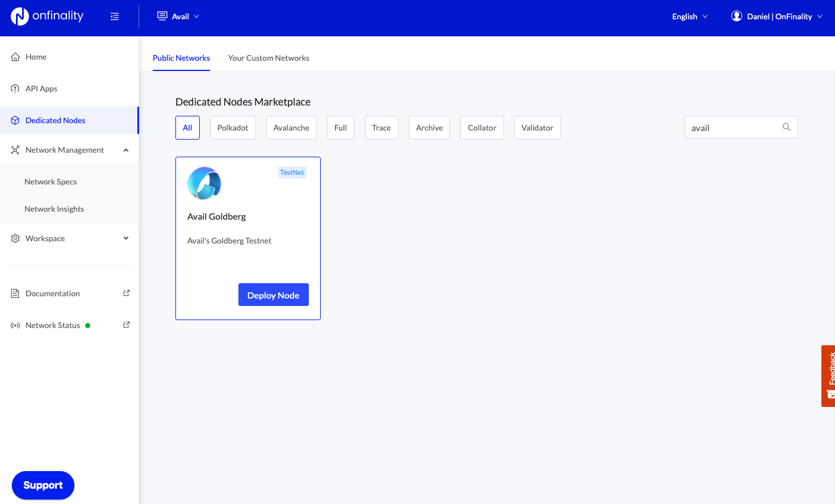Open the English language dropdown
Screen dimensions: 835x504
click(x=689, y=16)
